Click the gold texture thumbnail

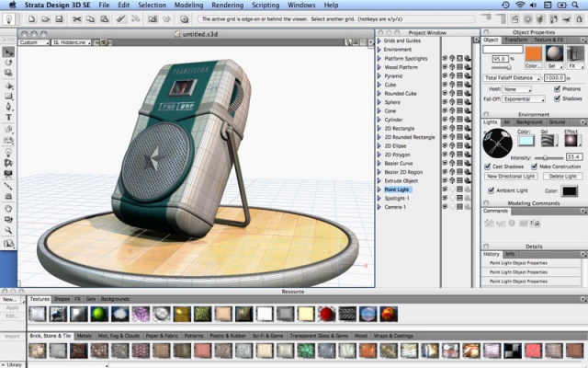182,314
